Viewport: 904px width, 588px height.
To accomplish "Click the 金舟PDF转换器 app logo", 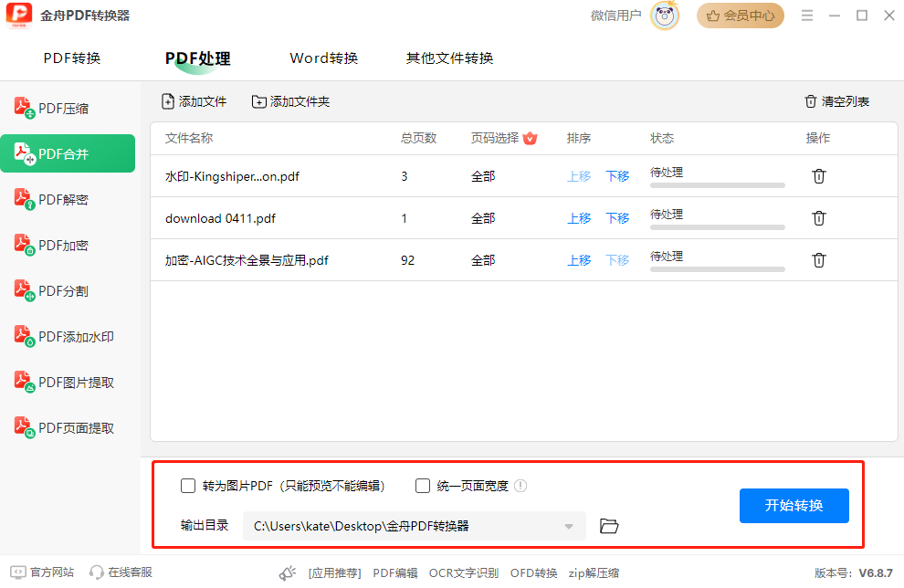I will pyautogui.click(x=18, y=15).
